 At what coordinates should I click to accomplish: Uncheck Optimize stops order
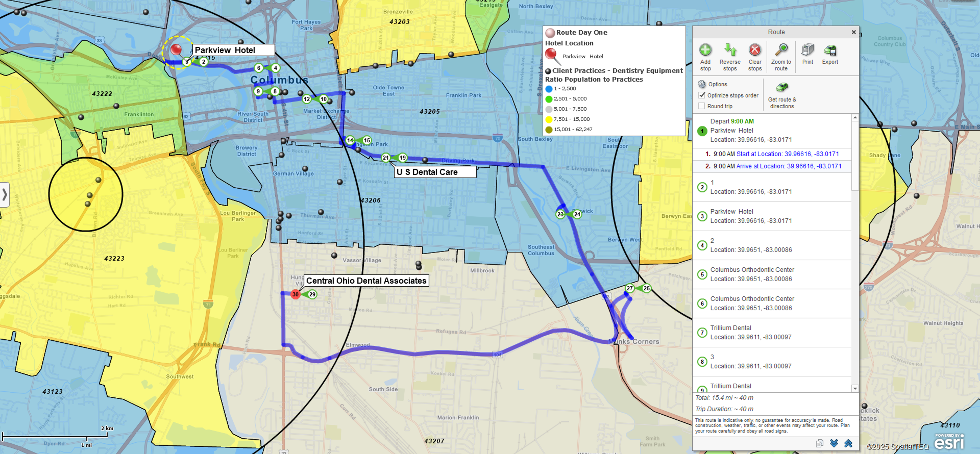coord(702,95)
